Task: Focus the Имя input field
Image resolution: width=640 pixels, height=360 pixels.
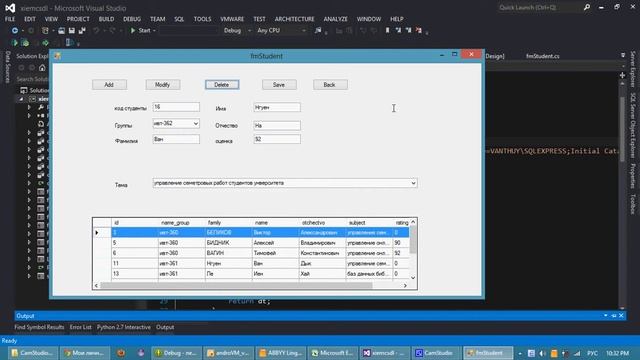Action: point(277,107)
